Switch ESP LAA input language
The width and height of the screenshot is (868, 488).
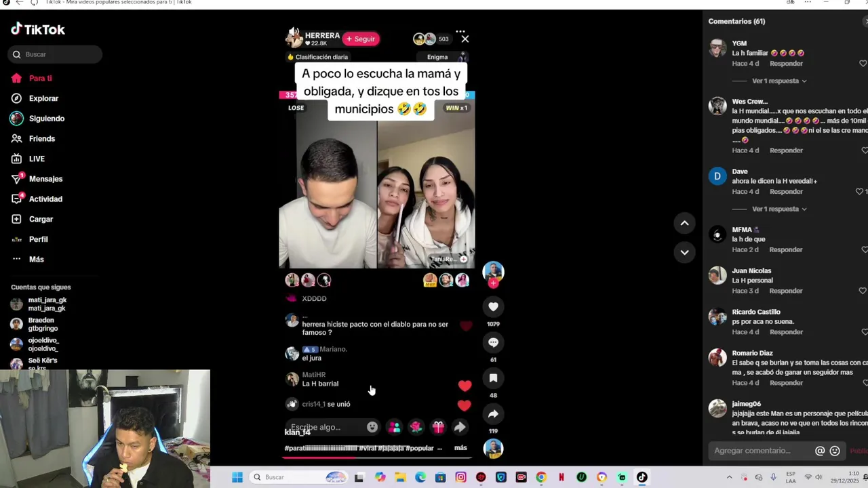coord(791,477)
